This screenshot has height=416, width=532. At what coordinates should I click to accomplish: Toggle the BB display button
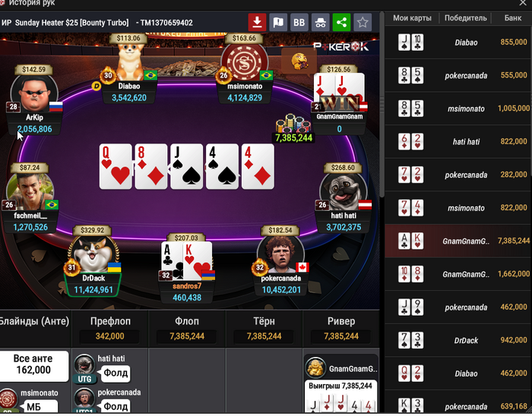[x=299, y=23]
